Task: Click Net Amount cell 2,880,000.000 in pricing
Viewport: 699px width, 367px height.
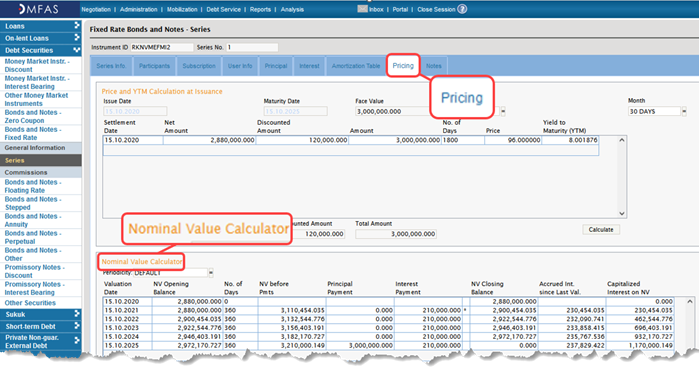Action: click(x=209, y=140)
